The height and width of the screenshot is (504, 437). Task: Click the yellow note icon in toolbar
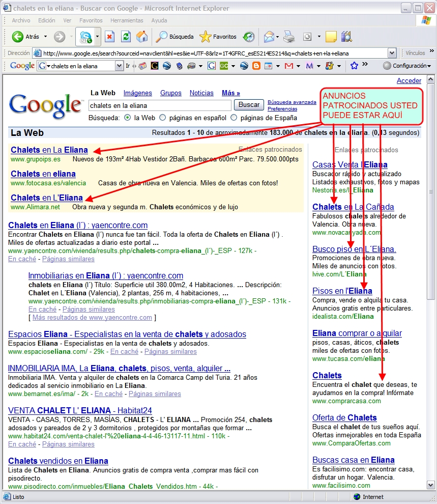coord(331,37)
